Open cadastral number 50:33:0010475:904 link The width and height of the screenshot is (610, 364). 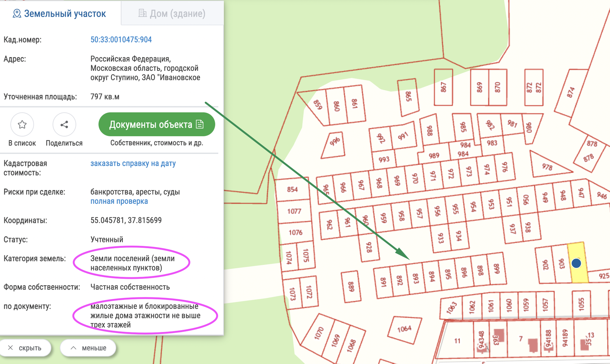(x=121, y=40)
